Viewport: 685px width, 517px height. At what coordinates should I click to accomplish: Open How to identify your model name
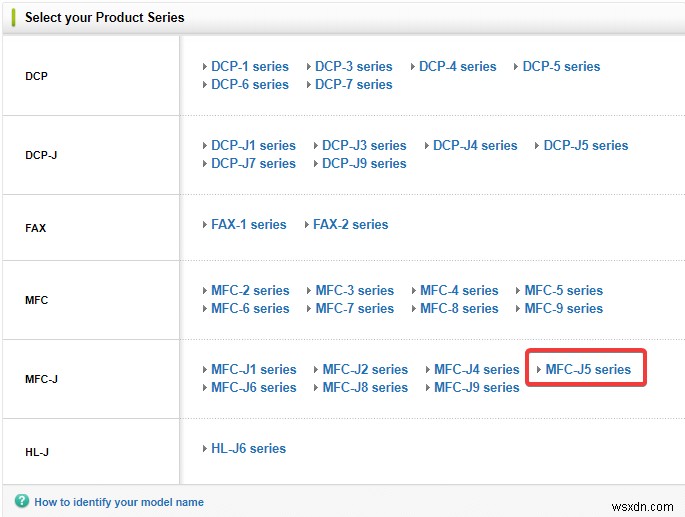pyautogui.click(x=118, y=502)
